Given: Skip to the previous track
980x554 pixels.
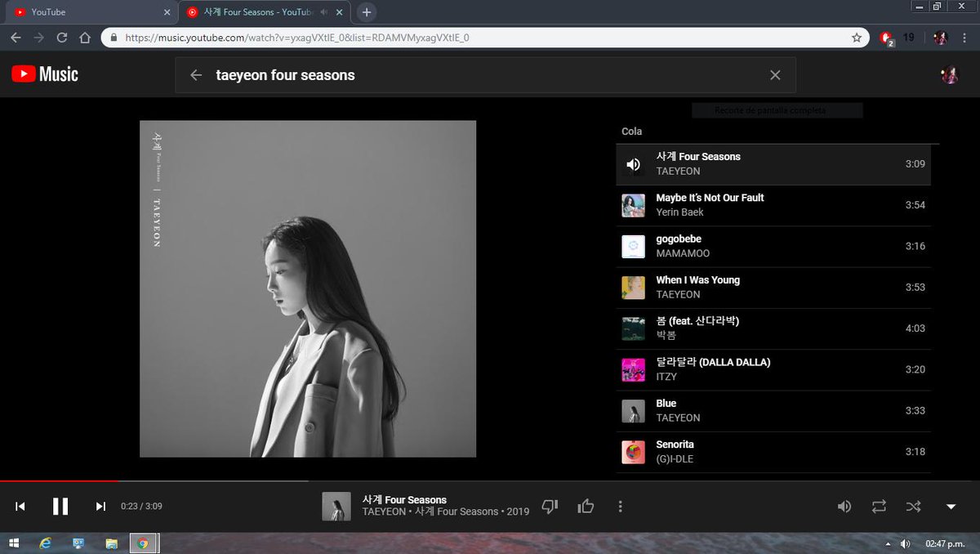Looking at the screenshot, I should (x=20, y=507).
